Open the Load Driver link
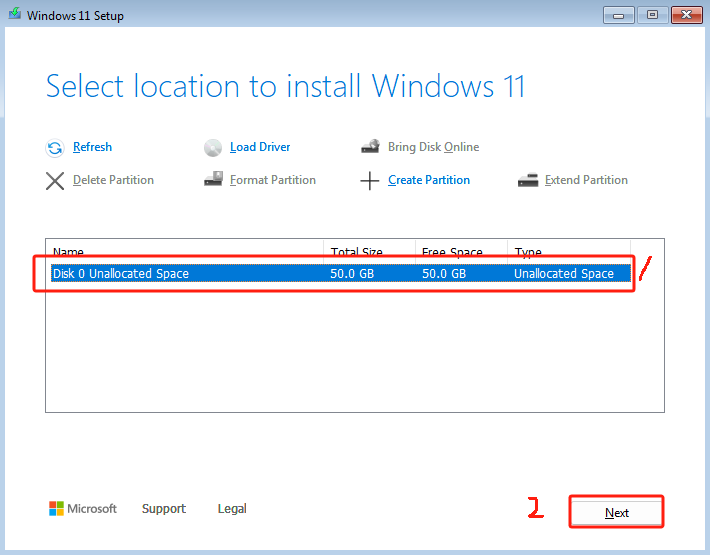 tap(260, 147)
